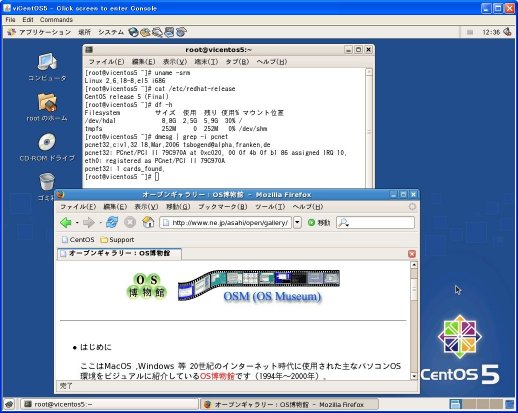
Task: Open アプリケーション panel menu
Action: coord(39,32)
